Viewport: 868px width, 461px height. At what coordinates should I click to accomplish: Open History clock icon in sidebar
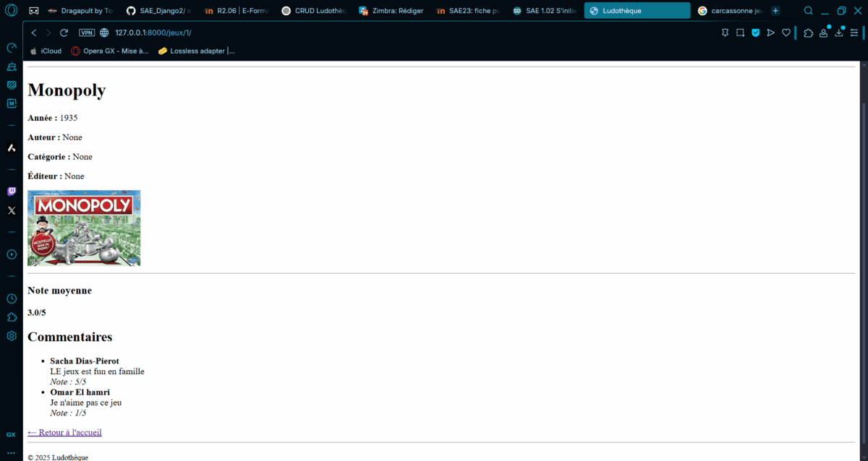[12, 298]
